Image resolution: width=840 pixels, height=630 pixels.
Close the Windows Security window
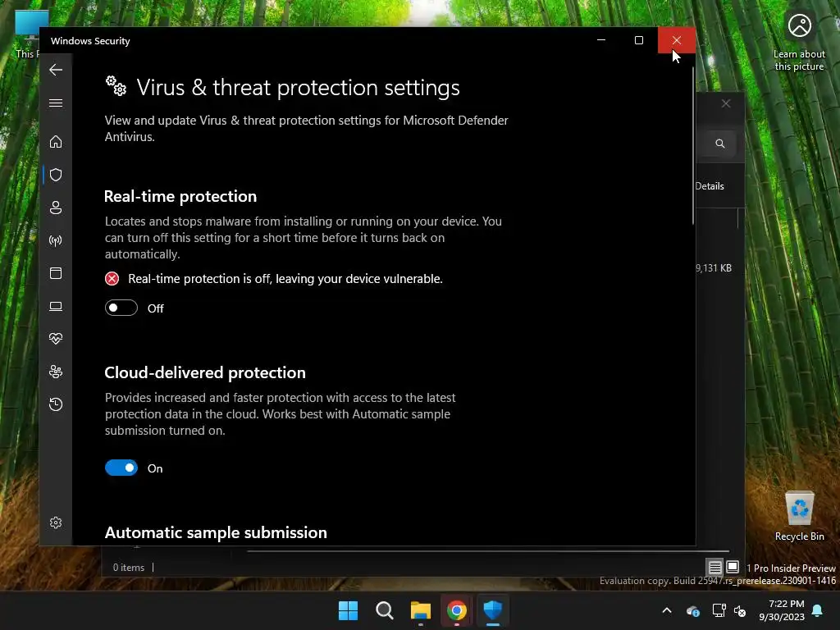click(677, 40)
